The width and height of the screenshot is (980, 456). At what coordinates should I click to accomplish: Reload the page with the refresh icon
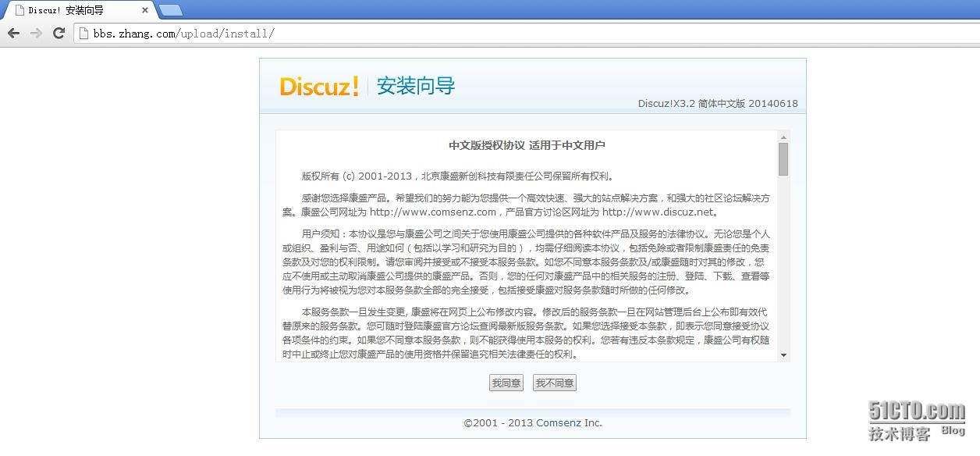click(59, 34)
